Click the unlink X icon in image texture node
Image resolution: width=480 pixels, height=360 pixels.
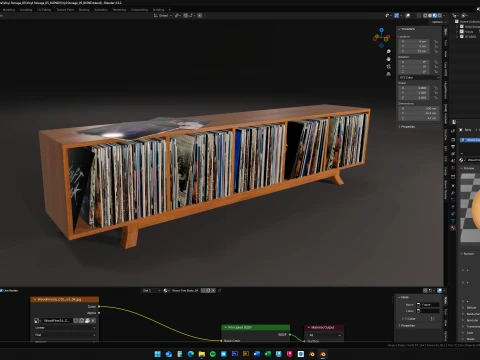click(x=93, y=320)
